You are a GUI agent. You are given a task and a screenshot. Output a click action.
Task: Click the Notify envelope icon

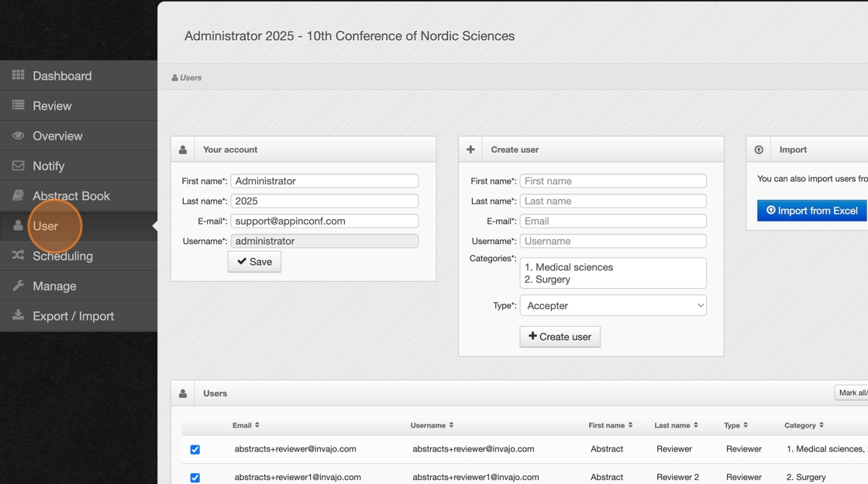point(18,166)
